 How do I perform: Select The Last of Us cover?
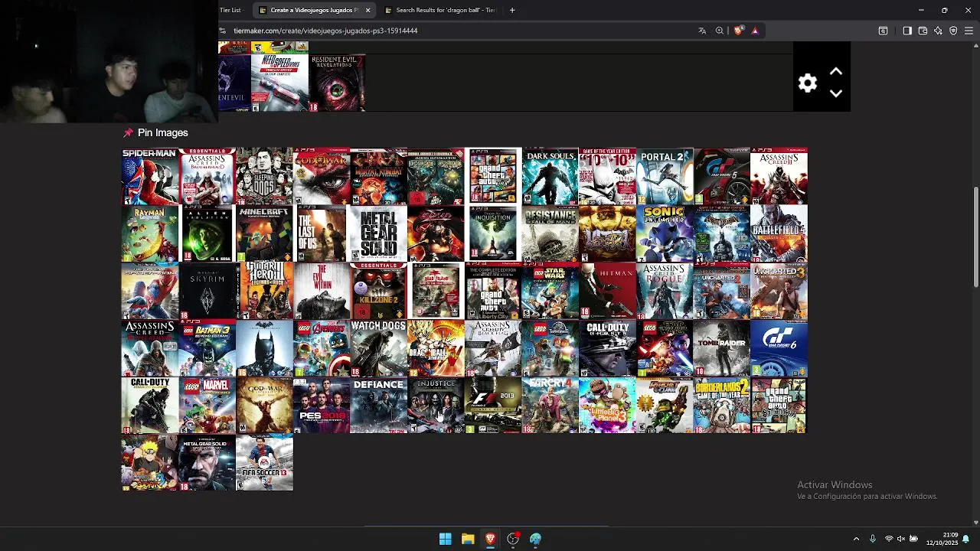322,233
